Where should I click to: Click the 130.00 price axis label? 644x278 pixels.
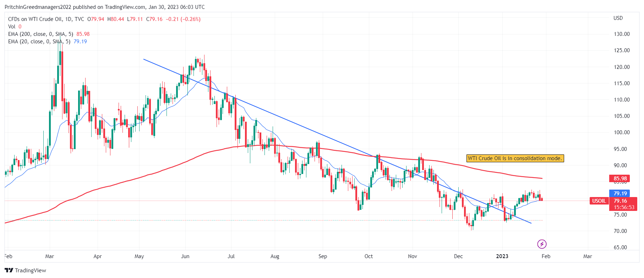622,34
